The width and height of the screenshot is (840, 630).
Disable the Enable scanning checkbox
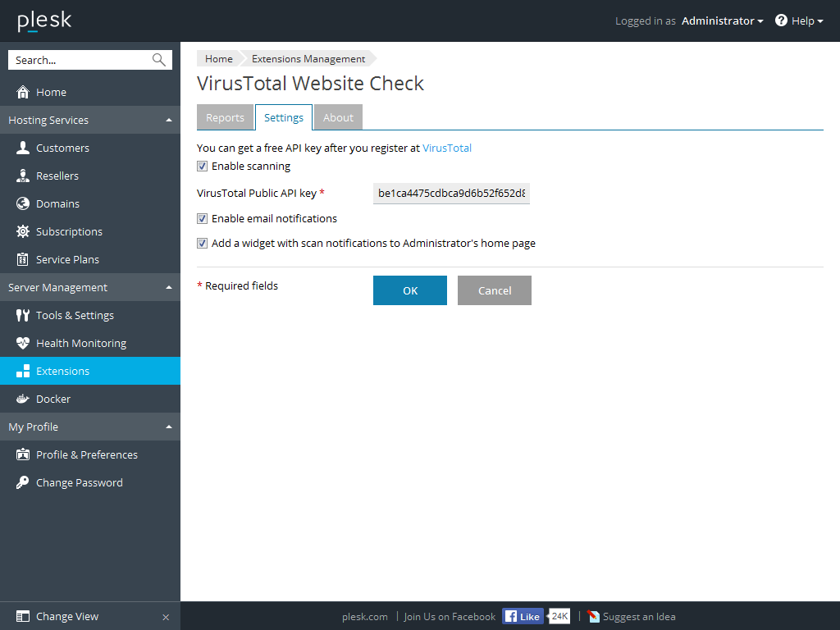(202, 166)
